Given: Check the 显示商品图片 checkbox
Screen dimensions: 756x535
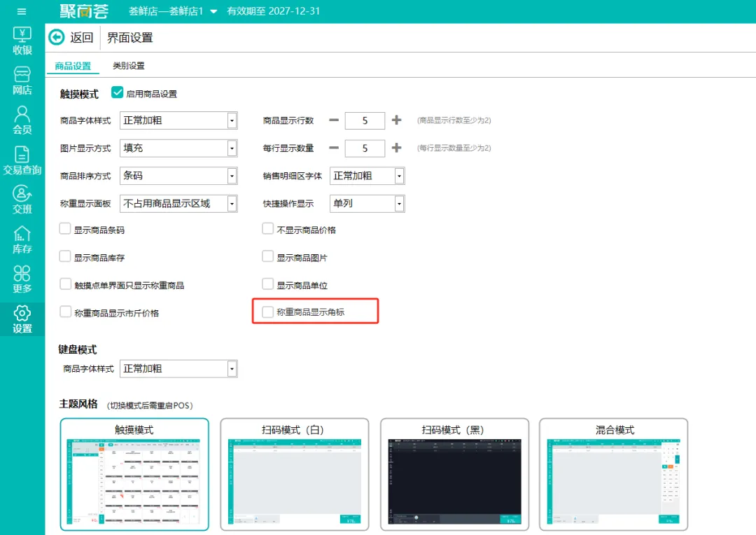Looking at the screenshot, I should click(267, 256).
